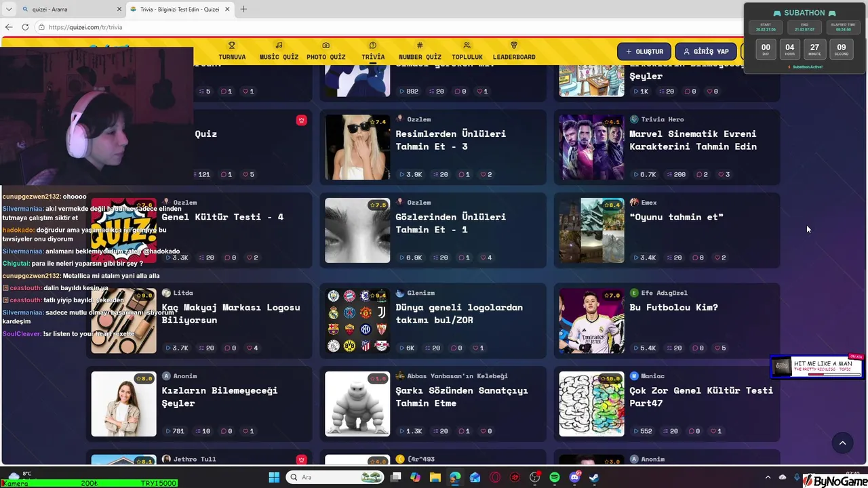Click the browser reload icon
This screenshot has height=488, width=868.
(25, 27)
